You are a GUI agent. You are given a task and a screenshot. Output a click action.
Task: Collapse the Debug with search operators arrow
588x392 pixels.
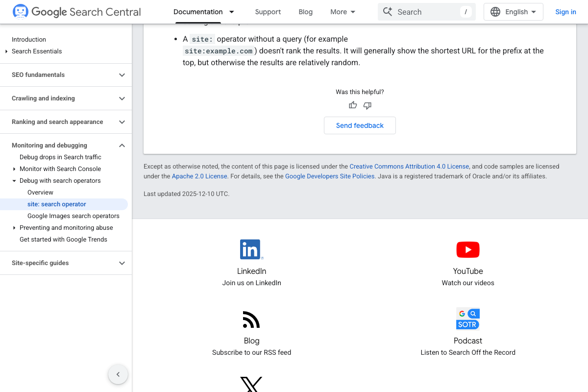tap(14, 181)
